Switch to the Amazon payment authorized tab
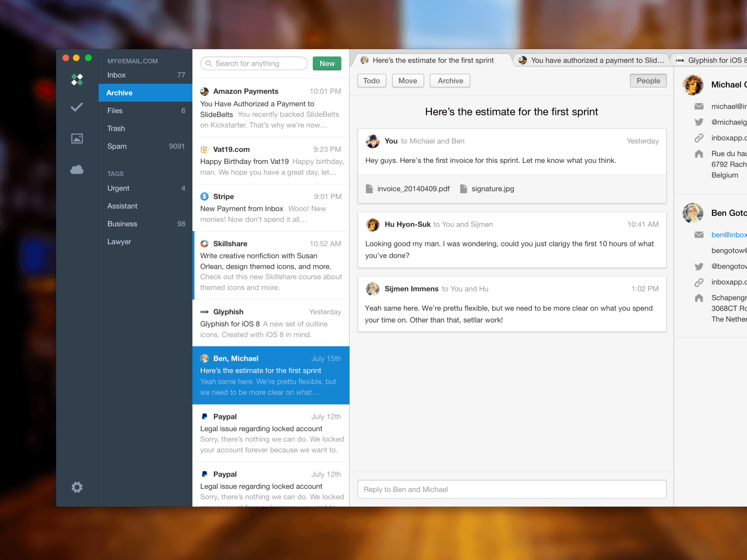 591,61
